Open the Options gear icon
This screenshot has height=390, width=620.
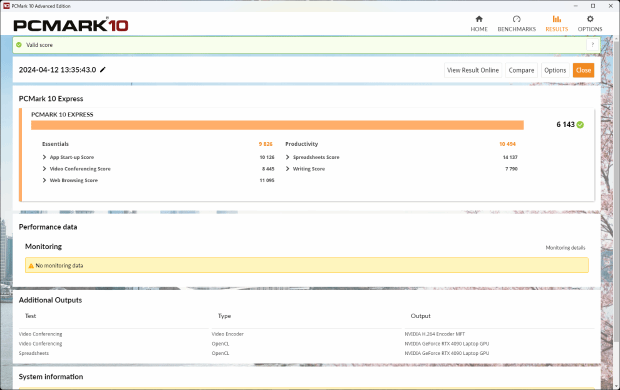point(590,19)
